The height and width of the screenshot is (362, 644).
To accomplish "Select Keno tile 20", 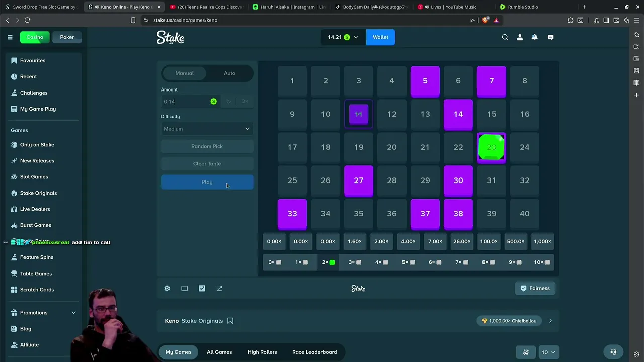I will click(x=392, y=147).
